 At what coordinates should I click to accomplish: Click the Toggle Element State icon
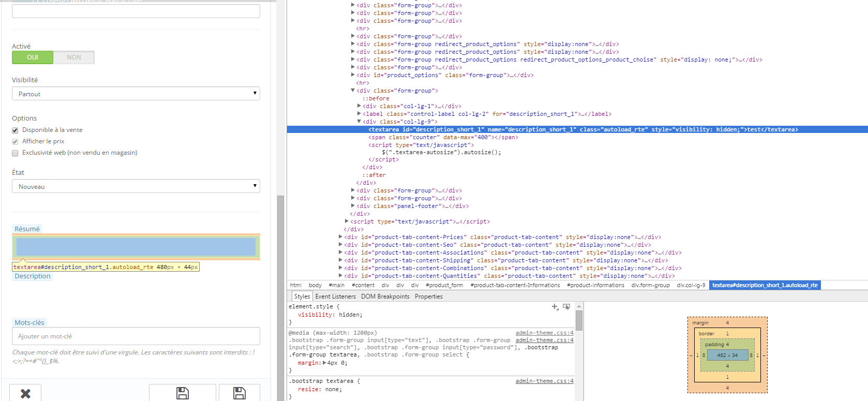point(566,307)
